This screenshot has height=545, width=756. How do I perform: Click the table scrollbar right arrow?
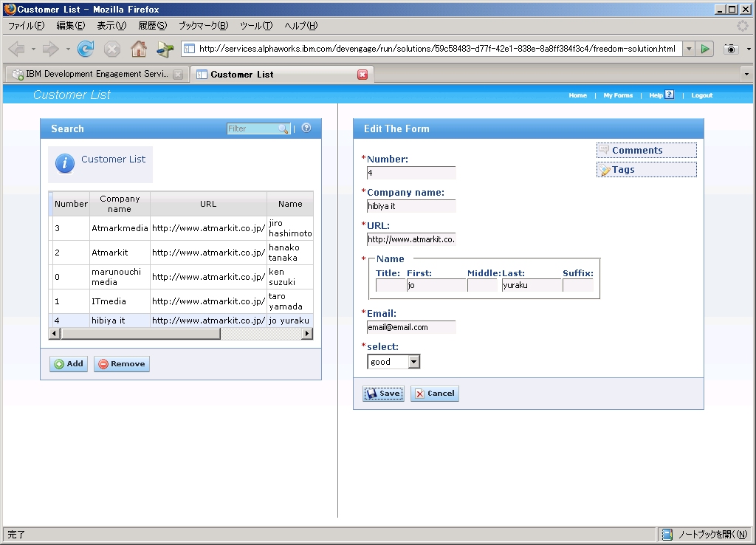coord(307,333)
